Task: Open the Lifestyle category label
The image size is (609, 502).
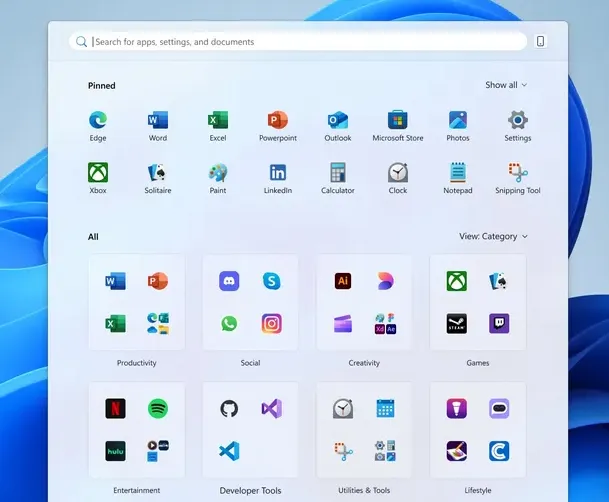Action: tap(478, 490)
